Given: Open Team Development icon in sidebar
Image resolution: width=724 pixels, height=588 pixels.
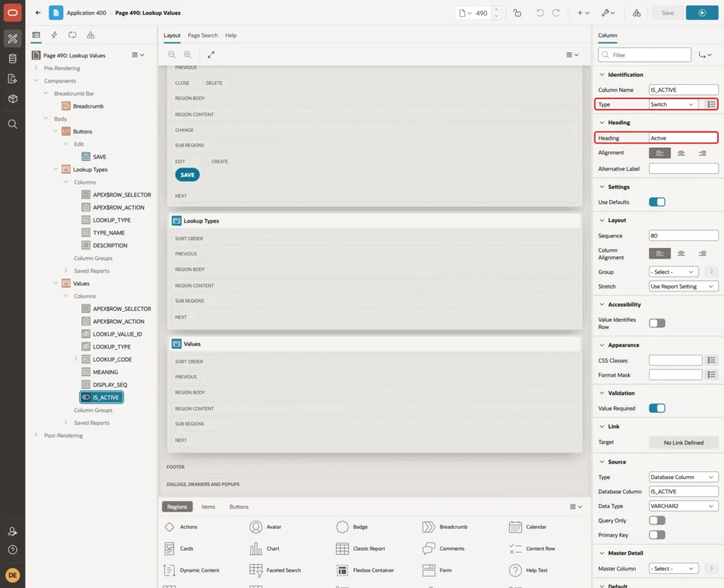Looking at the screenshot, I should [13, 79].
